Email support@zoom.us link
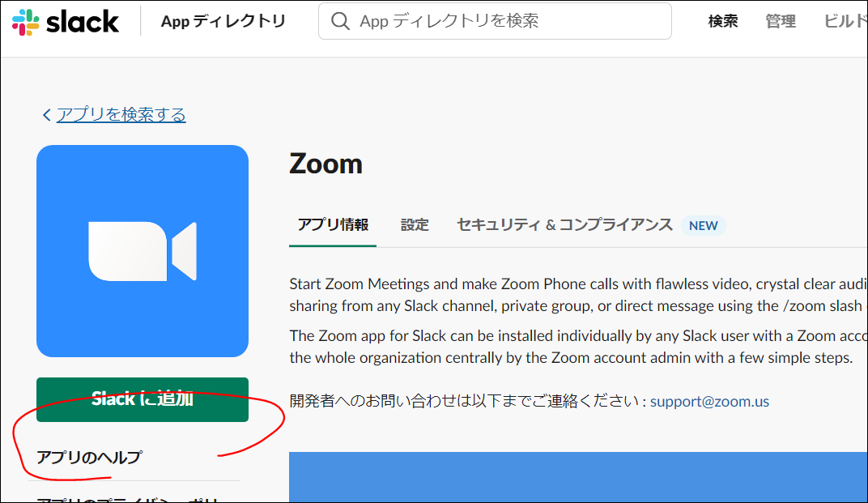This screenshot has width=868, height=503. point(709,401)
